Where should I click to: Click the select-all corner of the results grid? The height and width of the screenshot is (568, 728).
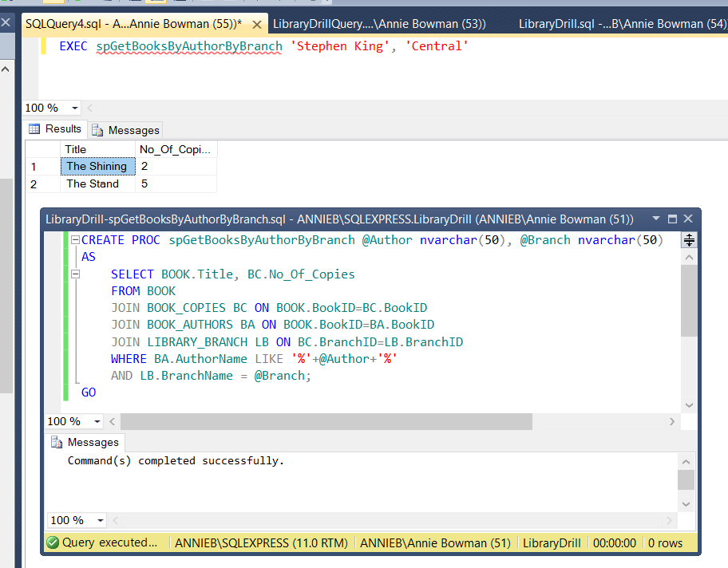(x=43, y=149)
